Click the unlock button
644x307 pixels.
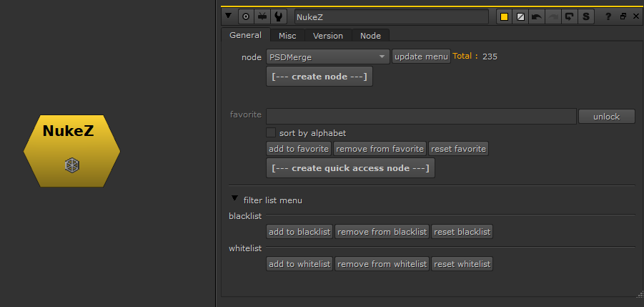point(607,117)
